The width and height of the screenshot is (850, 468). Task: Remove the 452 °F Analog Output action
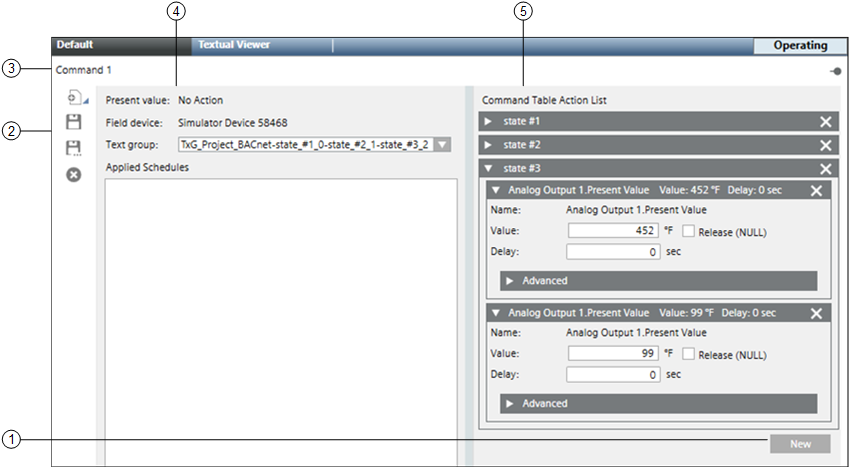pyautogui.click(x=816, y=190)
